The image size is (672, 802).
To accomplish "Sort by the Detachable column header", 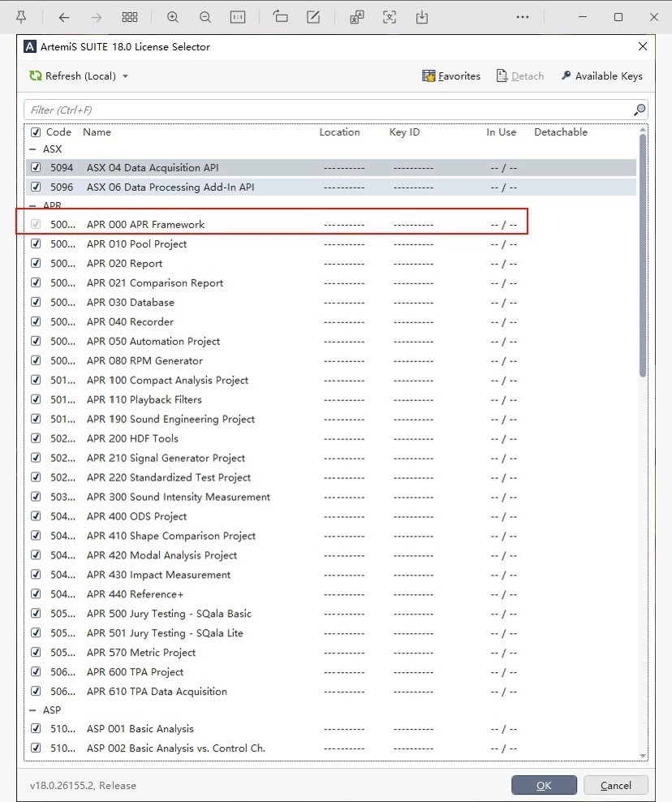I will click(561, 132).
